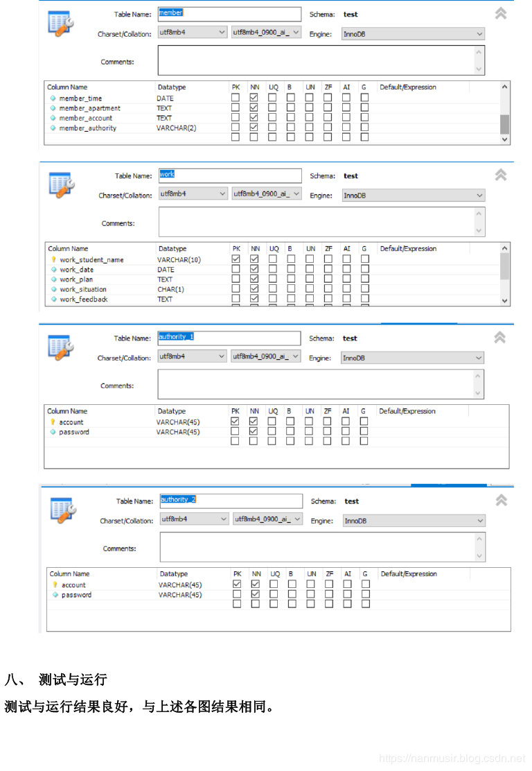Click the Datatype header in member columns grid
This screenshot has width=532, height=771.
coord(172,87)
